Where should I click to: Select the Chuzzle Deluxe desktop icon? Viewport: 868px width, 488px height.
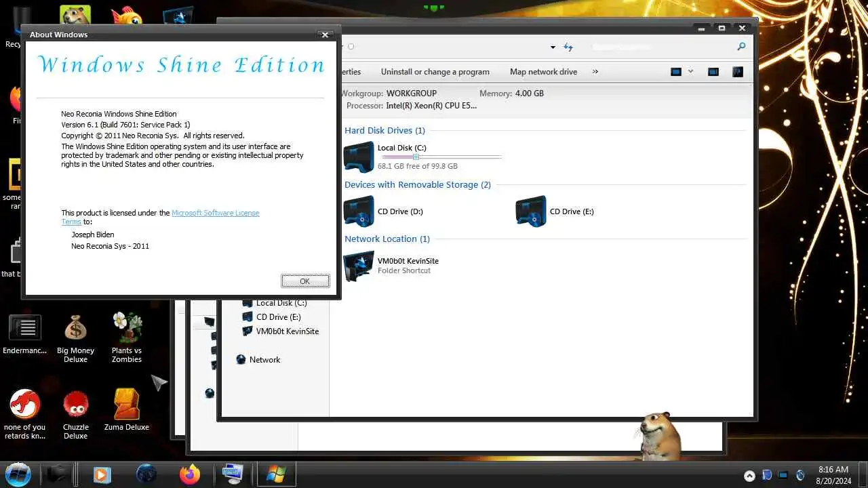coord(76,414)
